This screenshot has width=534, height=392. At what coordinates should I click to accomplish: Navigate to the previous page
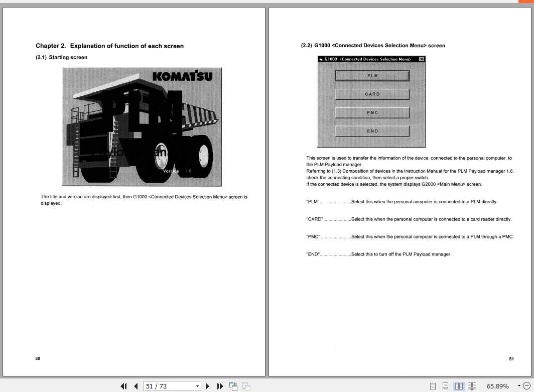[136, 386]
